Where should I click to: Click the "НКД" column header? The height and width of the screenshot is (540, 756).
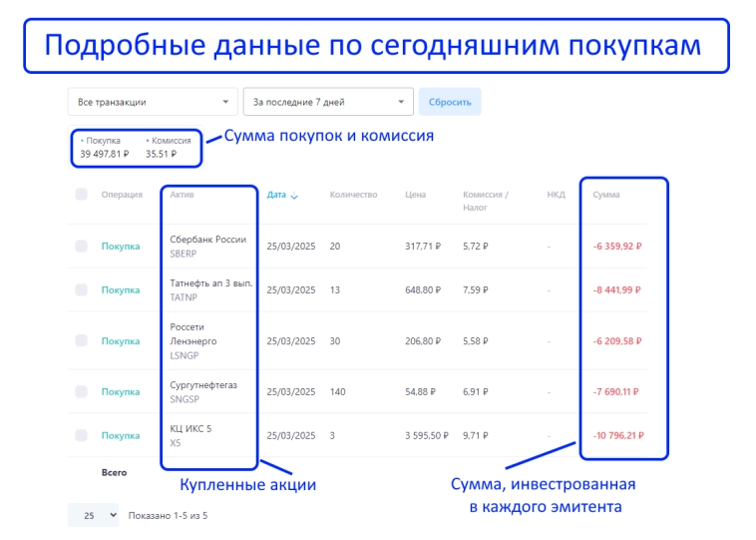[x=556, y=195]
